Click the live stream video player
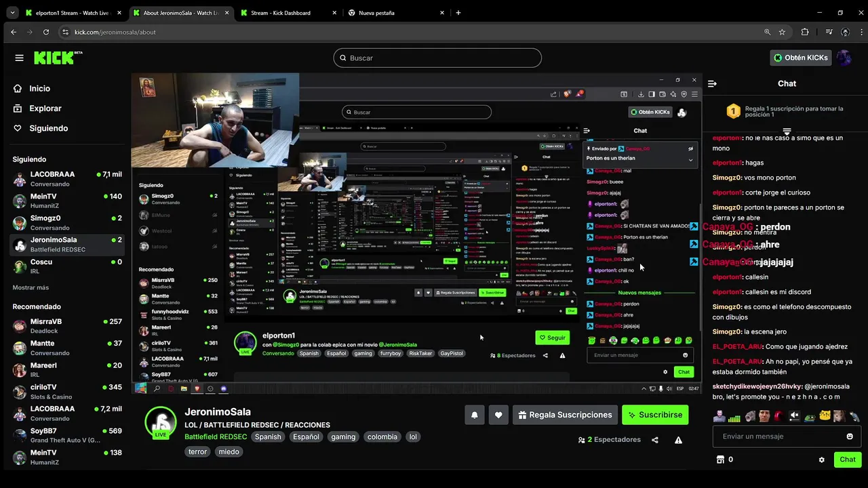The height and width of the screenshot is (488, 868). [416, 234]
